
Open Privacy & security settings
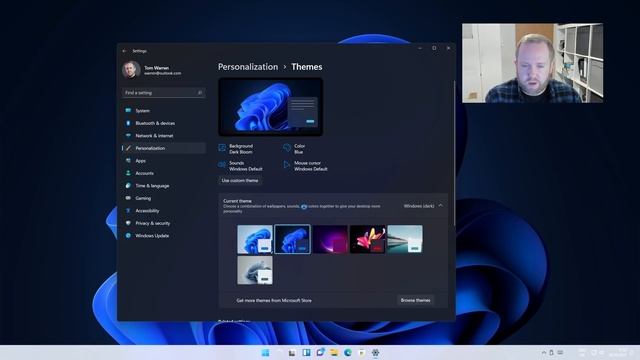click(x=163, y=223)
